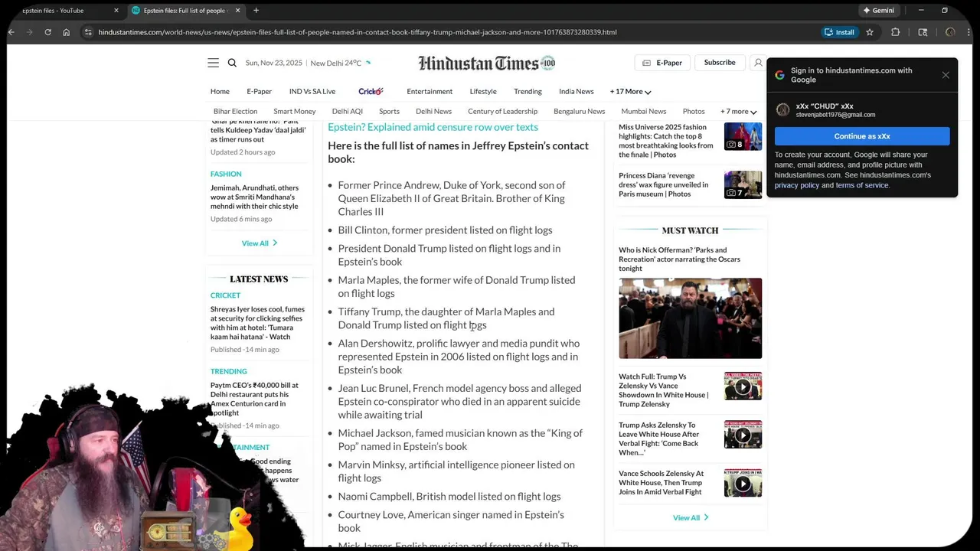Click the TRENDING category label in sidebar
The width and height of the screenshot is (980, 551).
click(228, 371)
